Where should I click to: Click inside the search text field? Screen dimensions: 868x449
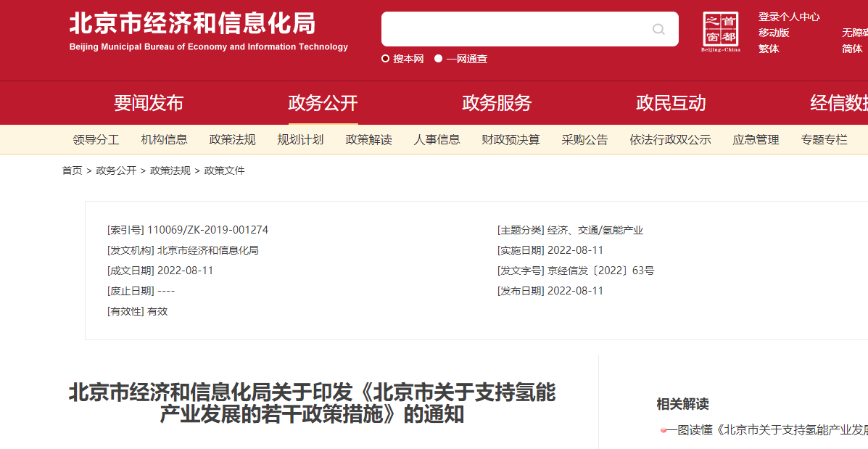tap(515, 30)
